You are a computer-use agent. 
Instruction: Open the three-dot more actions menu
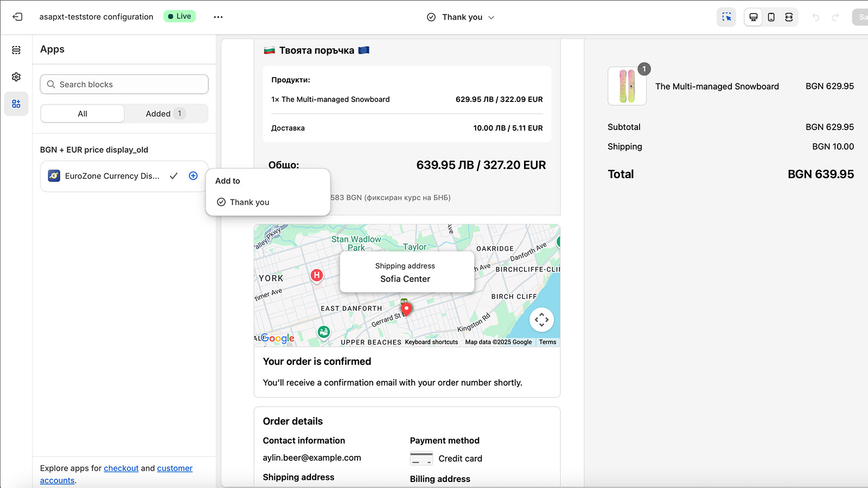point(218,17)
